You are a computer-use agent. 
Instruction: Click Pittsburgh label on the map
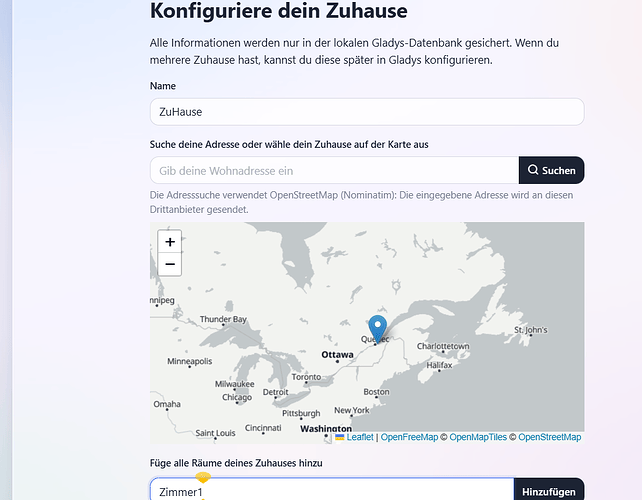[301, 413]
